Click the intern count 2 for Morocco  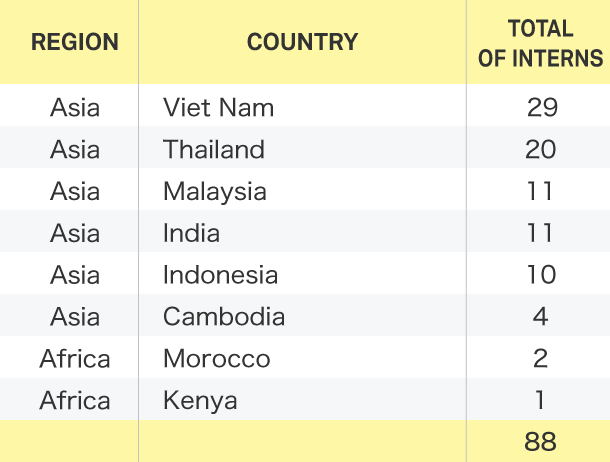[x=540, y=359]
